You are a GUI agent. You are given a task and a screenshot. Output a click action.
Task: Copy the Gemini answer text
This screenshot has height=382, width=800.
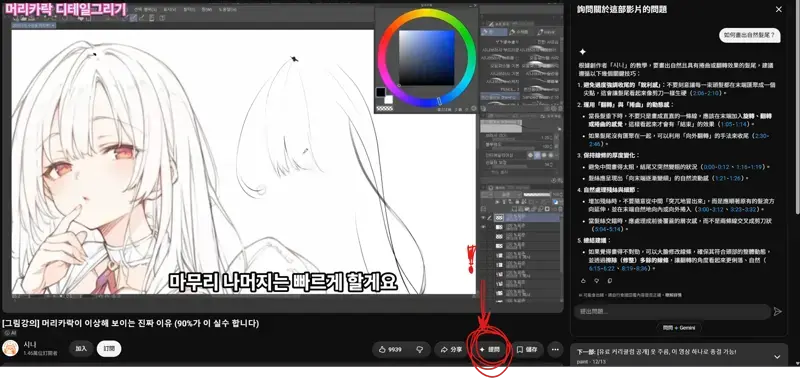click(x=609, y=281)
